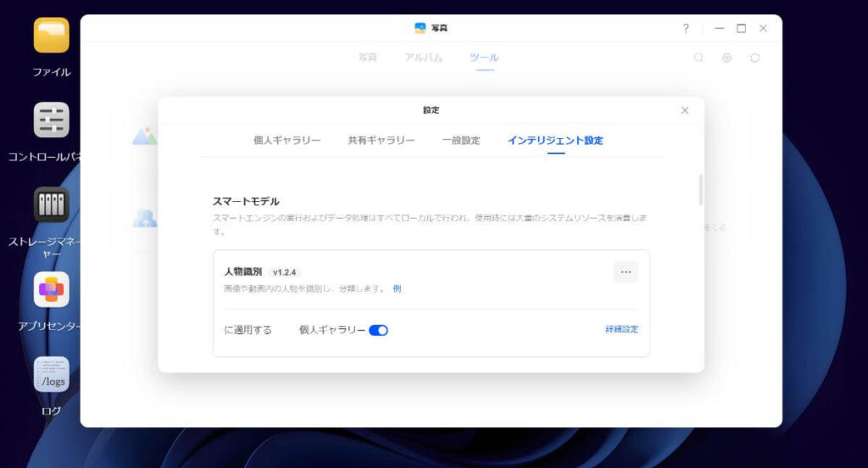Open the ログ desktop icon
Image resolution: width=868 pixels, height=468 pixels.
click(51, 375)
